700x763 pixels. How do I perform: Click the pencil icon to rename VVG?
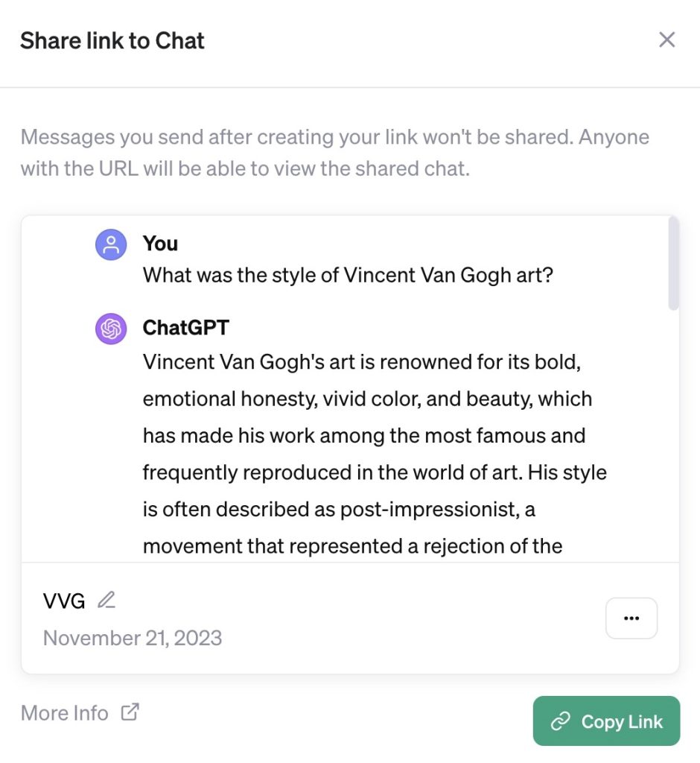(106, 600)
